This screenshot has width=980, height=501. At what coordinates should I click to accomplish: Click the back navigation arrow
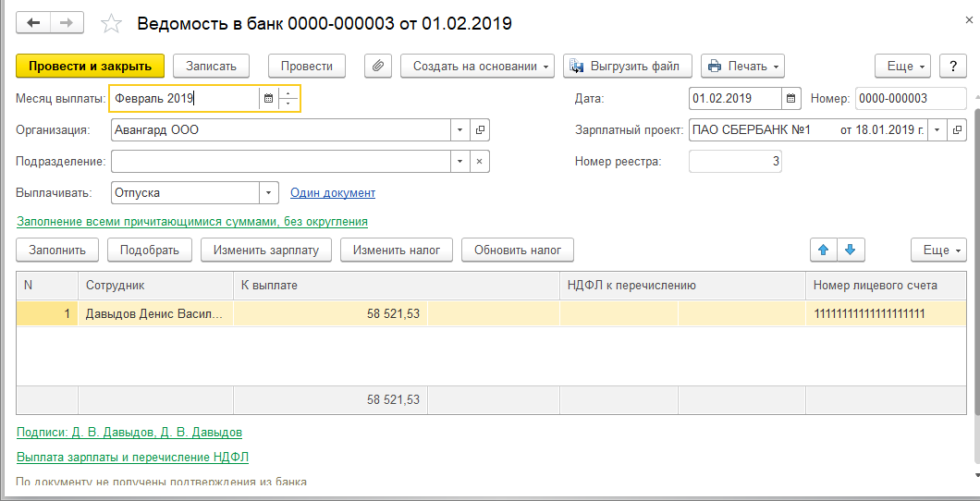coord(35,23)
